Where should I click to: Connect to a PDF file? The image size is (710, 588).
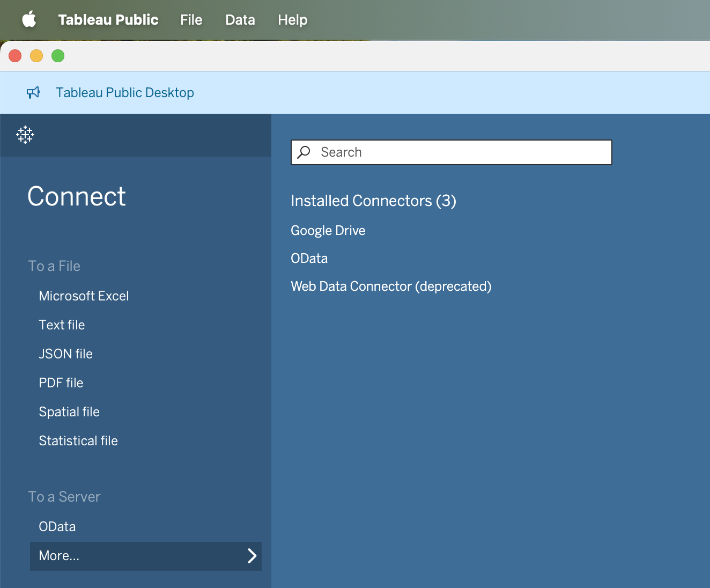point(61,383)
